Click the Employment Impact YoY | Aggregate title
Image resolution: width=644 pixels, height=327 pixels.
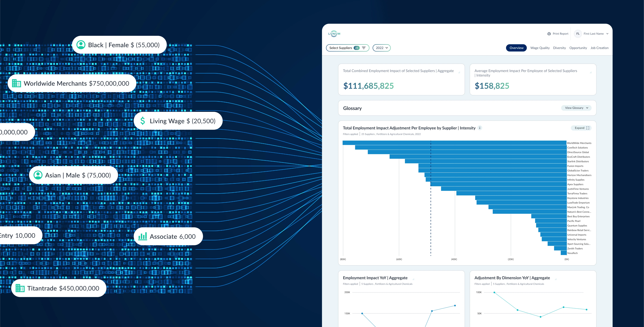click(x=375, y=278)
